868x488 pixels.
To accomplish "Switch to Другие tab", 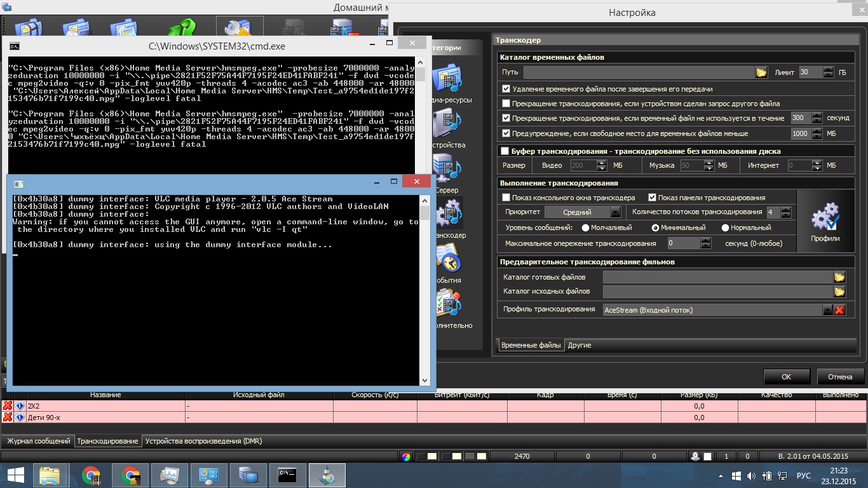I will (x=580, y=345).
